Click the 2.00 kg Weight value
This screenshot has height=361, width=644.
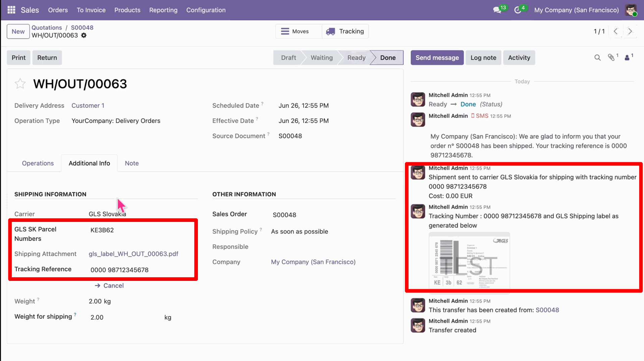click(x=100, y=301)
